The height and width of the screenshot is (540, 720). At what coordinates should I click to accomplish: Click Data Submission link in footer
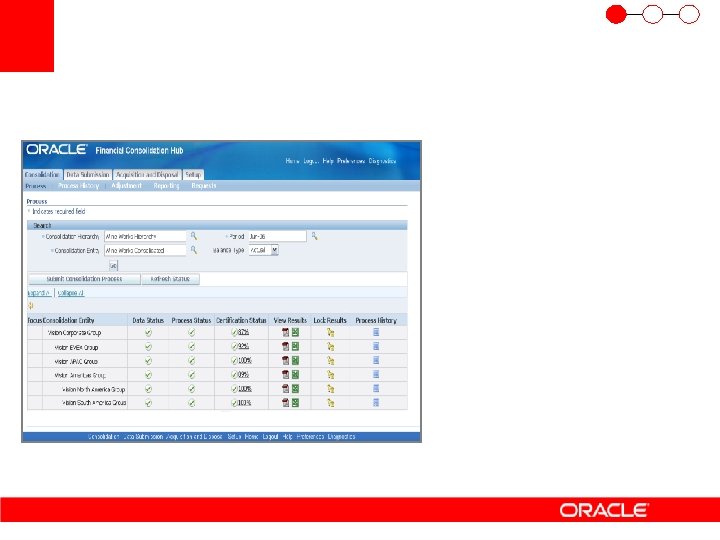point(143,437)
